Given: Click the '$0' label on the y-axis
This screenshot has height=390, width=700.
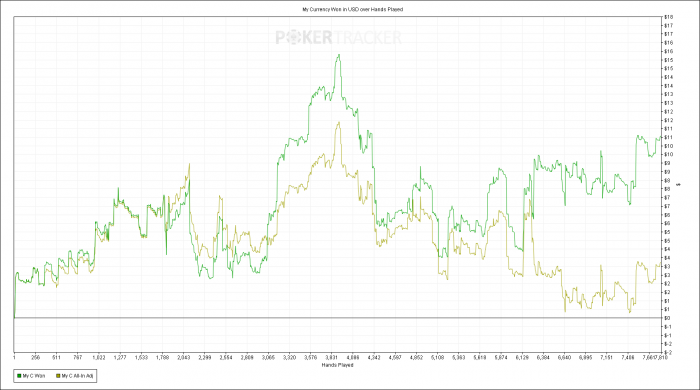Looking at the screenshot, I should [x=667, y=318].
